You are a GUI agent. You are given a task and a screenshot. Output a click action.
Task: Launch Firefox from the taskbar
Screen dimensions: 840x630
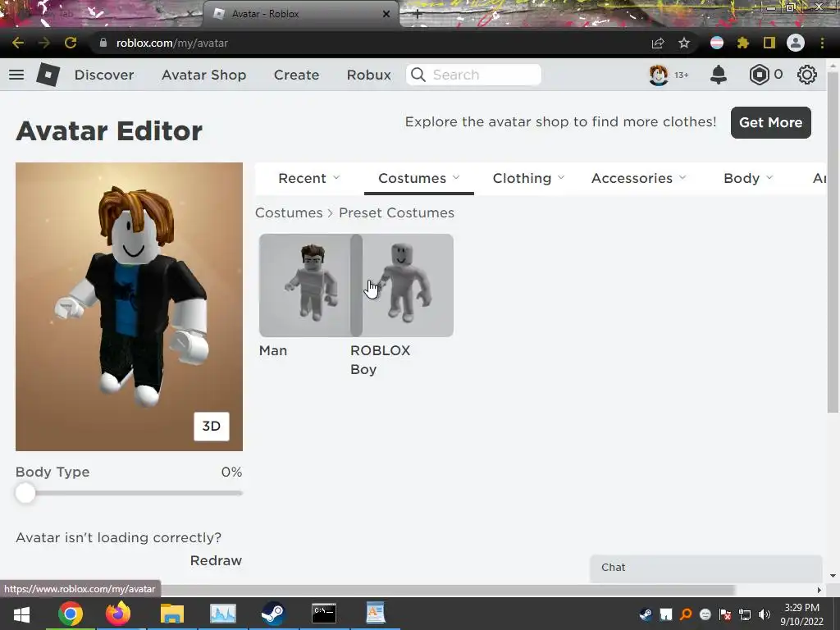click(118, 614)
